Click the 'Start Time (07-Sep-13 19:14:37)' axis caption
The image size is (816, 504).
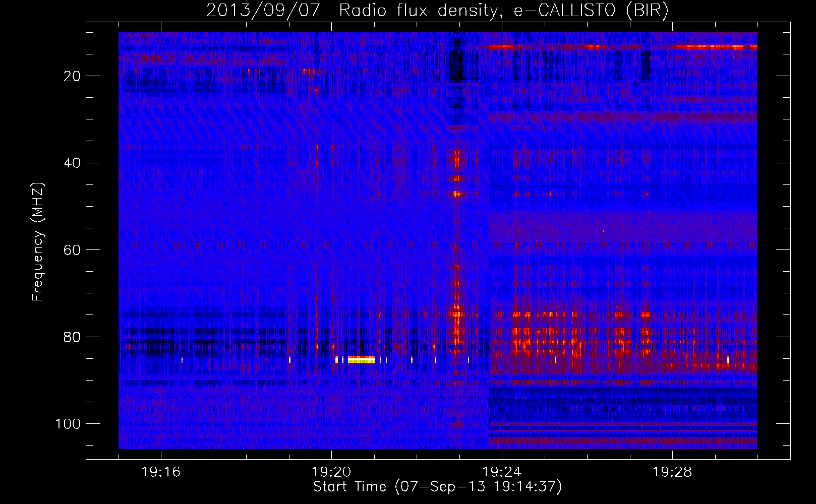click(437, 487)
